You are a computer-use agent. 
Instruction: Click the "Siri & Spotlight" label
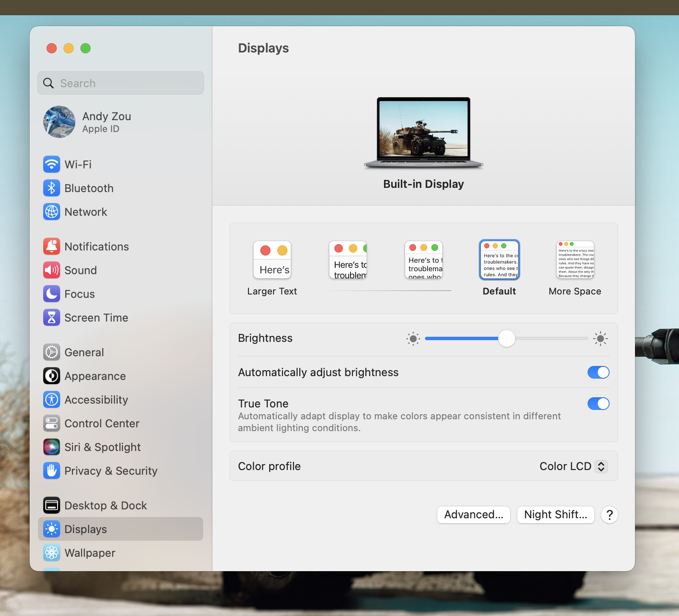102,447
